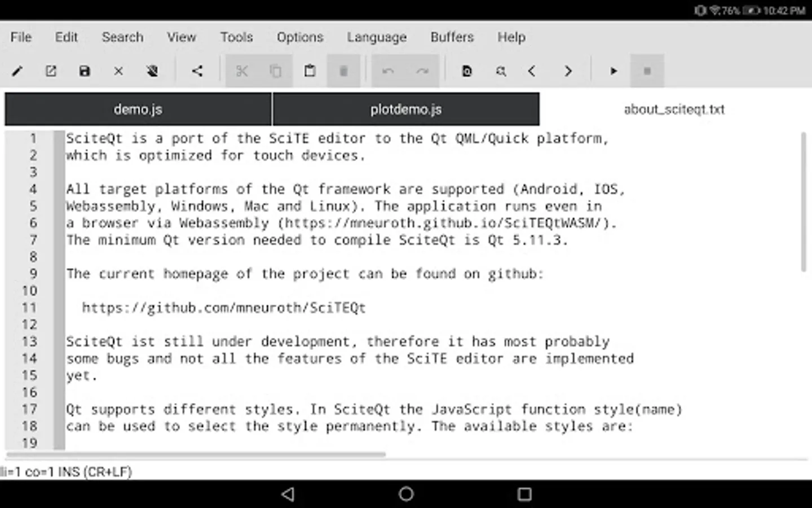Select the about_sciteqt.txt tab

674,110
